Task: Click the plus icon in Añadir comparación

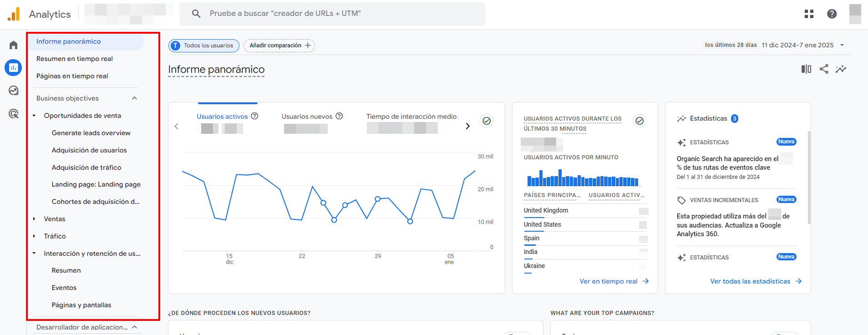Action: pos(308,46)
